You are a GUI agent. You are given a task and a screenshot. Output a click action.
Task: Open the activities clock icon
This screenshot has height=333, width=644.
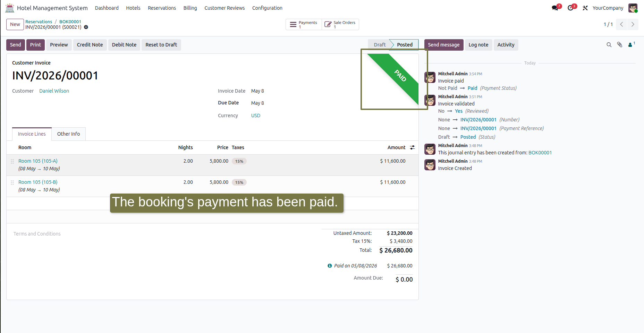pos(570,8)
